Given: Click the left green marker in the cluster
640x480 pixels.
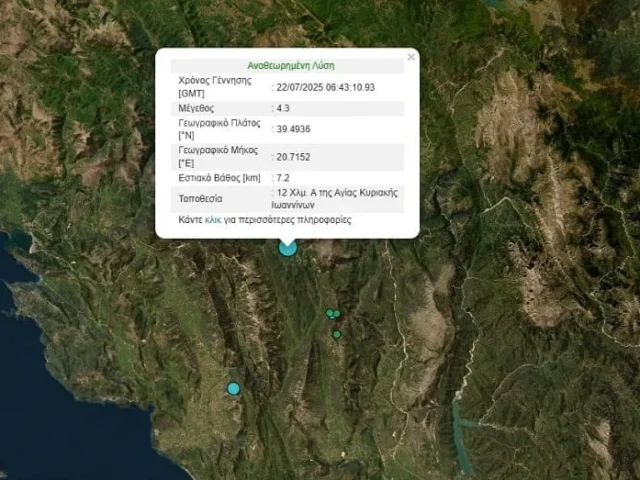Looking at the screenshot, I should click(329, 313).
